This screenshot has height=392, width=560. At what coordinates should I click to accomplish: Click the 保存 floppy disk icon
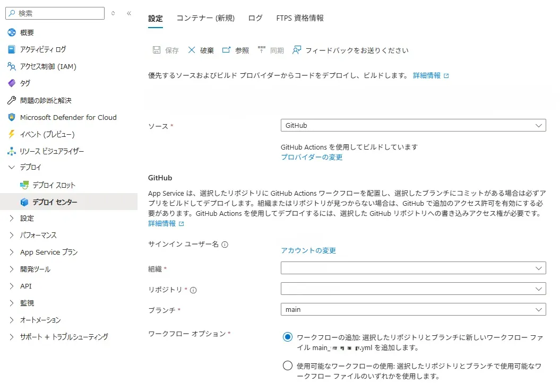[157, 50]
